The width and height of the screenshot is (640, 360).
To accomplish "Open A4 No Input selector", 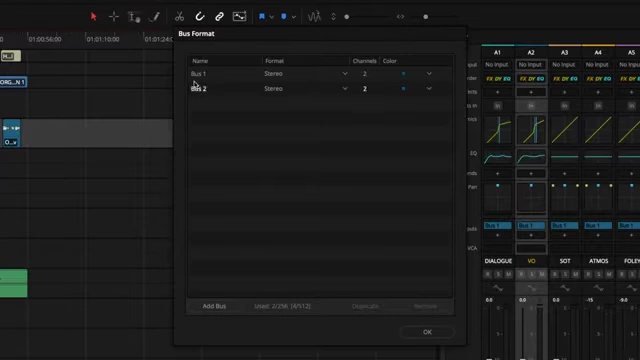I will click(x=598, y=64).
